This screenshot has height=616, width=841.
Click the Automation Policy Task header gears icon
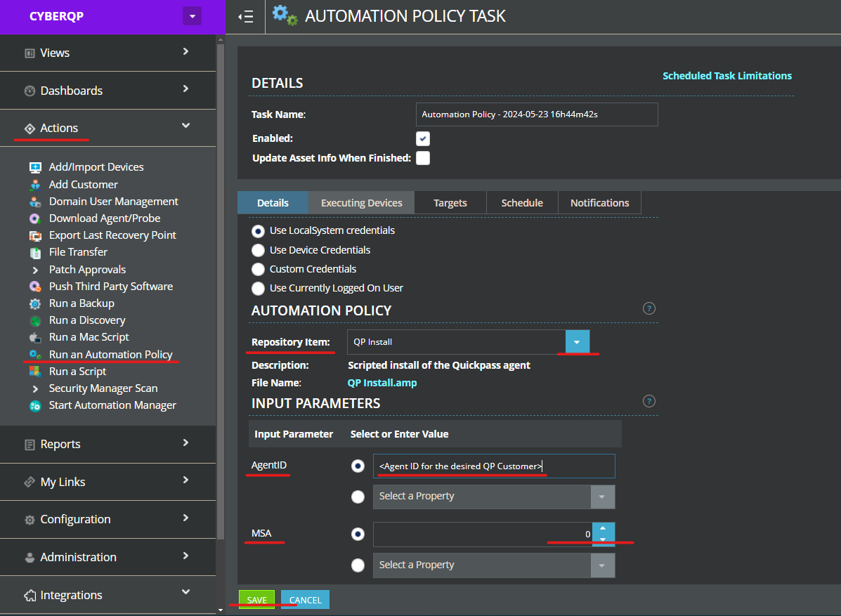[285, 15]
